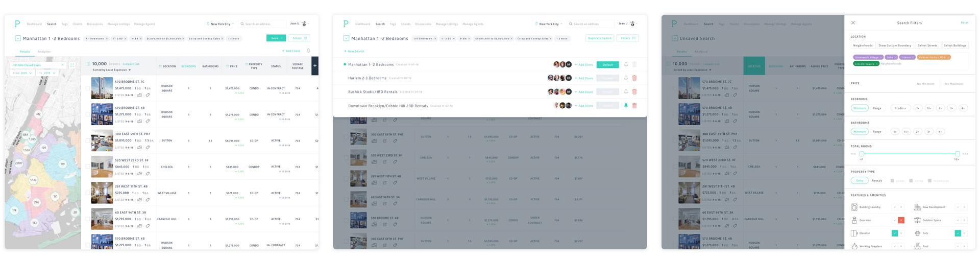Click the bell icon beside Add Client in left window
980x260 pixels.
[x=308, y=51]
